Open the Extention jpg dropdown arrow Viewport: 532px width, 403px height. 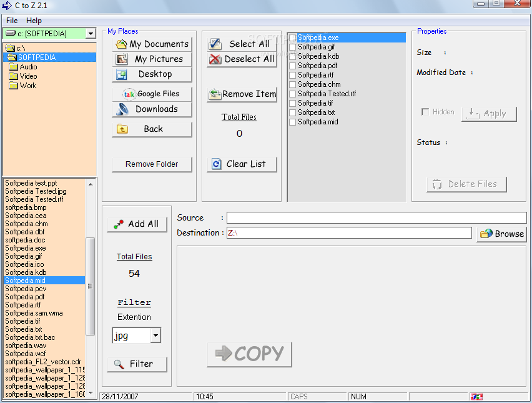click(155, 336)
